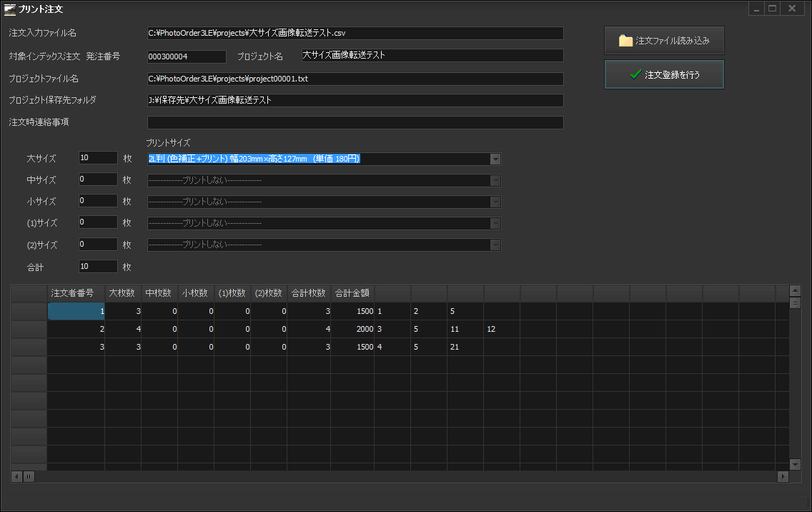Click the 注文者番号 column header

pos(76,293)
